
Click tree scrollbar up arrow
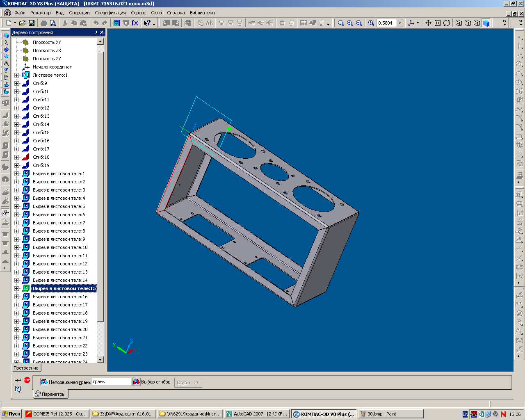click(x=100, y=41)
